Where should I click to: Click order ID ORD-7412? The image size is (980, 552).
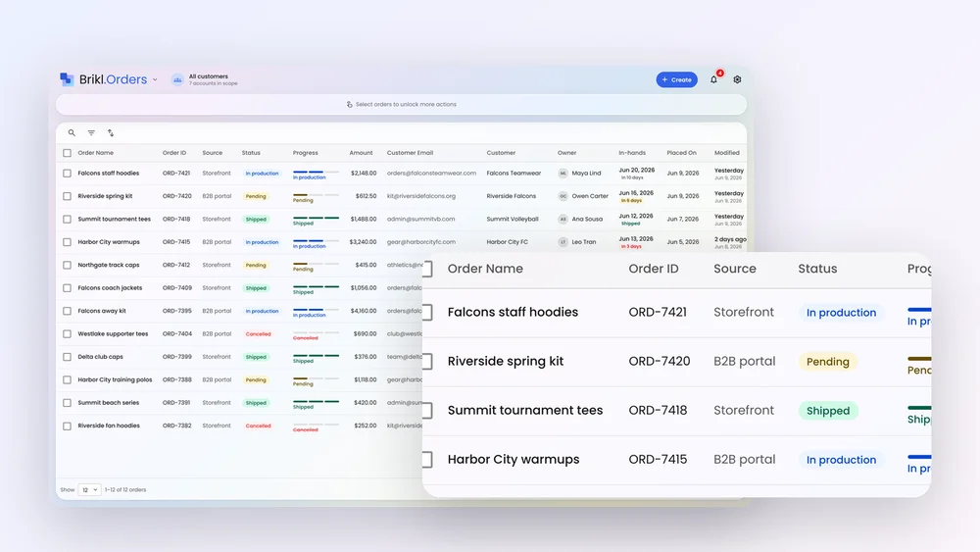tap(176, 265)
